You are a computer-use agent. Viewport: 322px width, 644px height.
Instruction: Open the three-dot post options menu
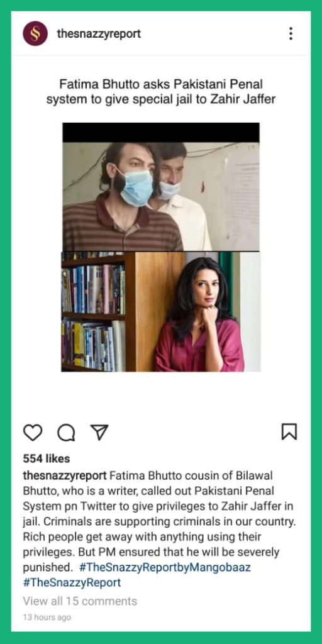tap(291, 34)
